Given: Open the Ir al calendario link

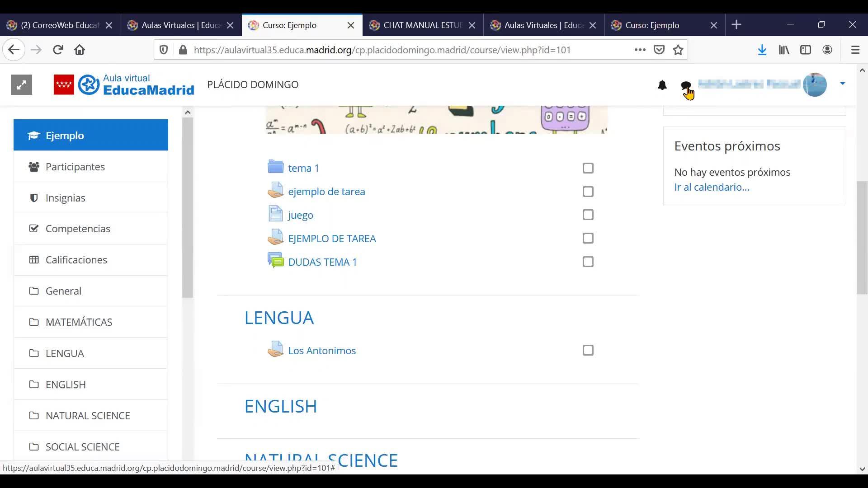Looking at the screenshot, I should click(x=712, y=187).
